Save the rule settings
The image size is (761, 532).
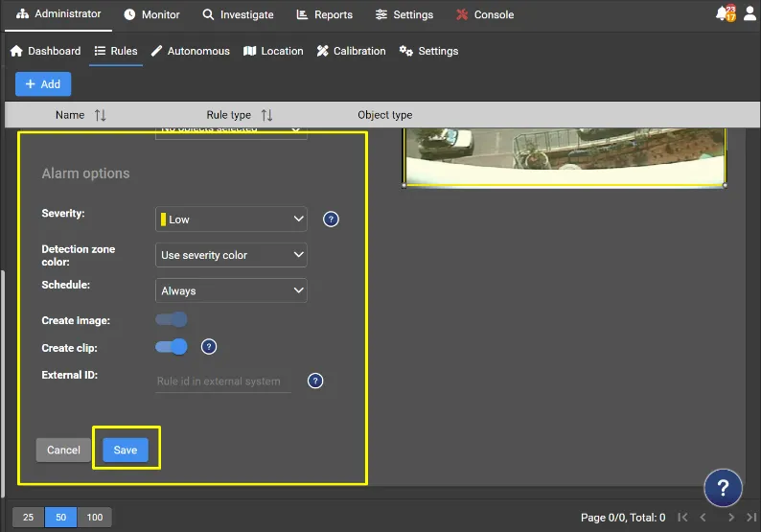point(126,450)
